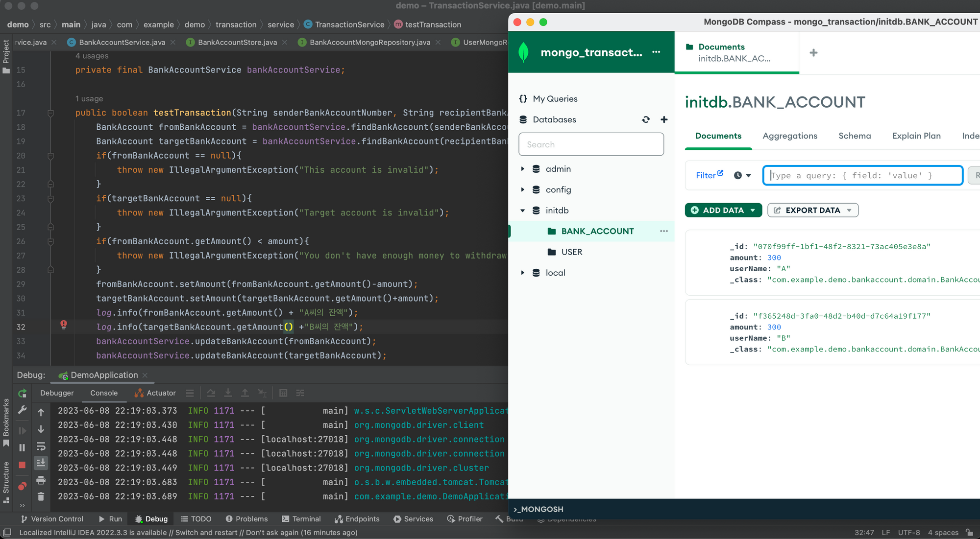Click Show Execution Point icon

[190, 393]
